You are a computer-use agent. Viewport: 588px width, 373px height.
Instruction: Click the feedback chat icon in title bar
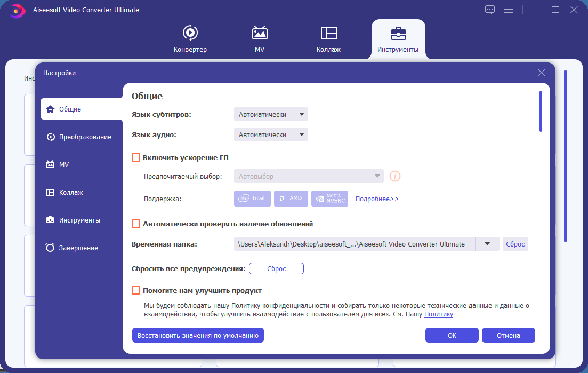coord(490,10)
